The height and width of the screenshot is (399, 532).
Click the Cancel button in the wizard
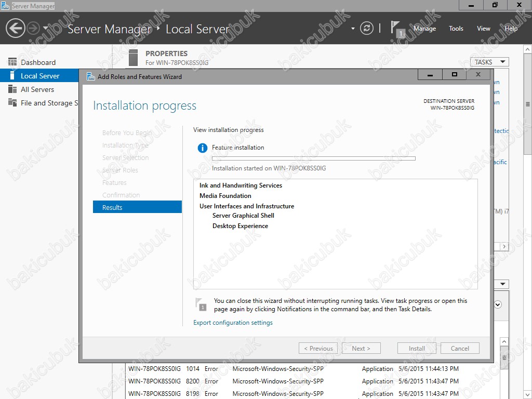coord(460,348)
